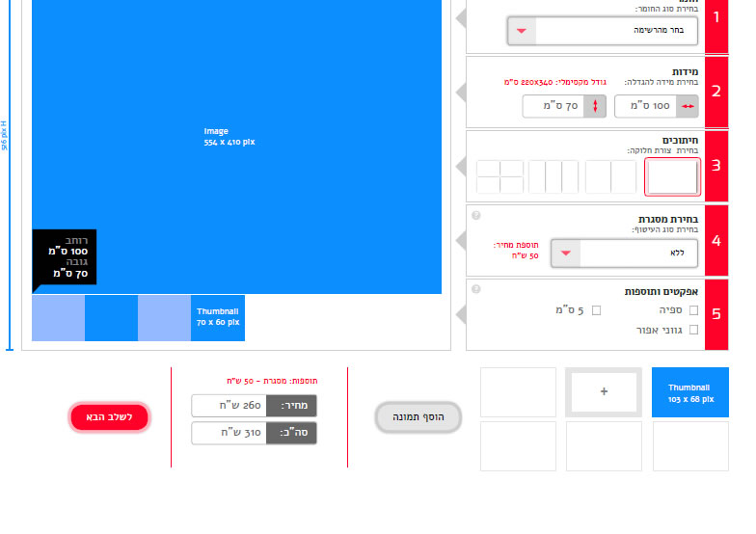Open help icon for frame selection
756x534 pixels.
point(476,216)
